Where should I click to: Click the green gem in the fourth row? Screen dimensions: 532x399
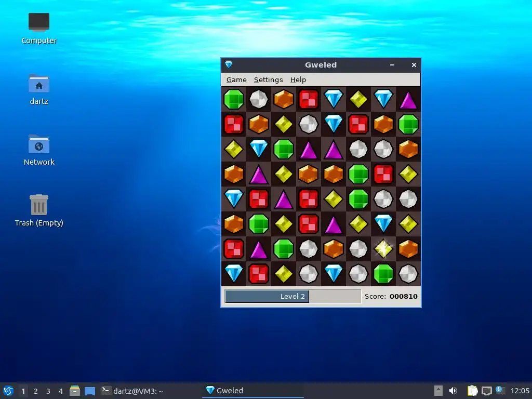[x=358, y=174]
